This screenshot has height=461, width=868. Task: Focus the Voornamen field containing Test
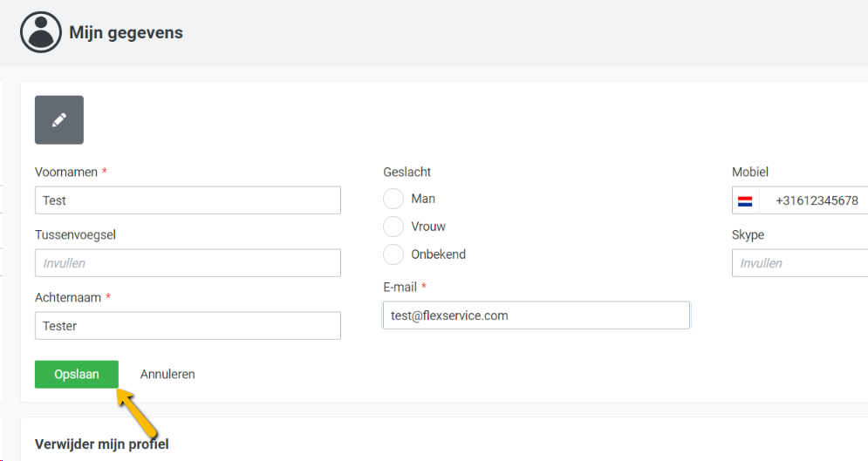click(x=188, y=200)
